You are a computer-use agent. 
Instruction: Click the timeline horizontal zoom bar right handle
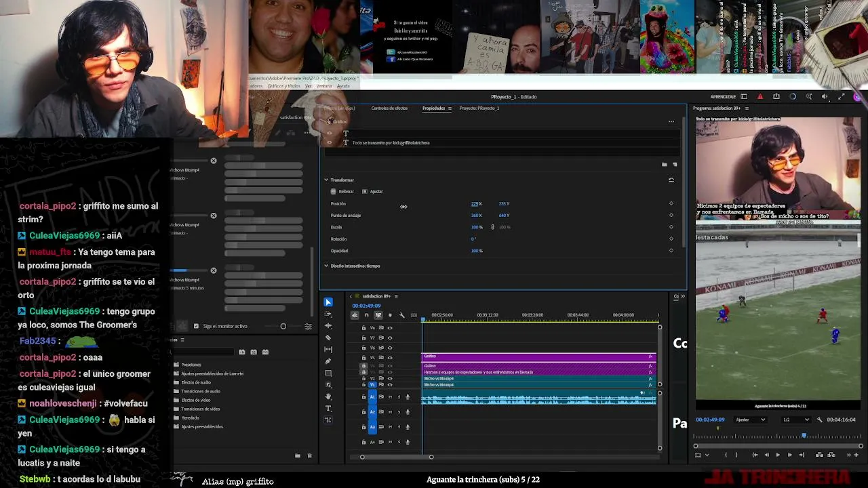pos(431,457)
